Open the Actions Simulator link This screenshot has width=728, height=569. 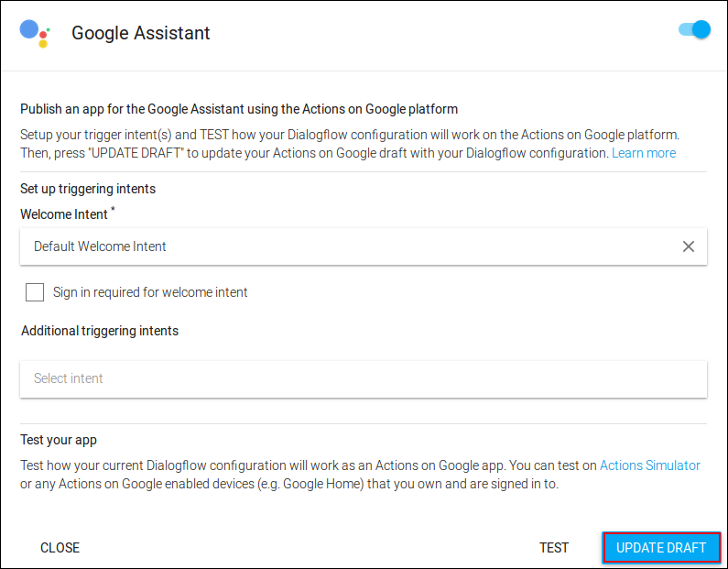(649, 465)
